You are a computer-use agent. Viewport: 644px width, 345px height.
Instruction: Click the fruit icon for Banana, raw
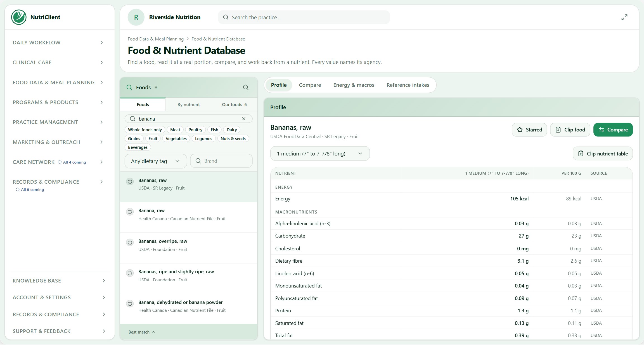pyautogui.click(x=130, y=212)
